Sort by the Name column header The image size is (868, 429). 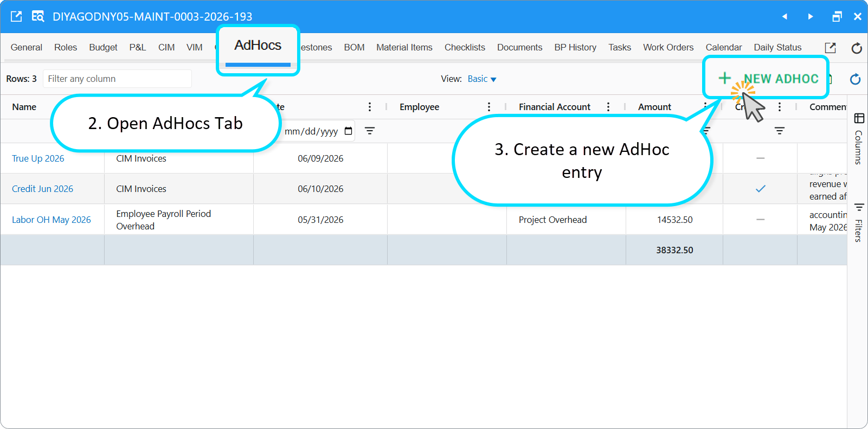pyautogui.click(x=24, y=107)
